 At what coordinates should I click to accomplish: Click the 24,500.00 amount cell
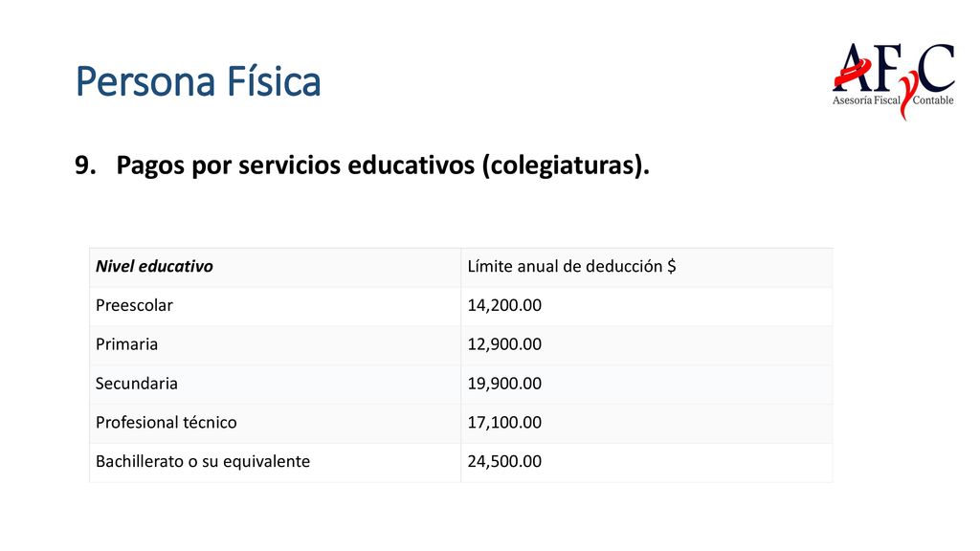pos(647,462)
